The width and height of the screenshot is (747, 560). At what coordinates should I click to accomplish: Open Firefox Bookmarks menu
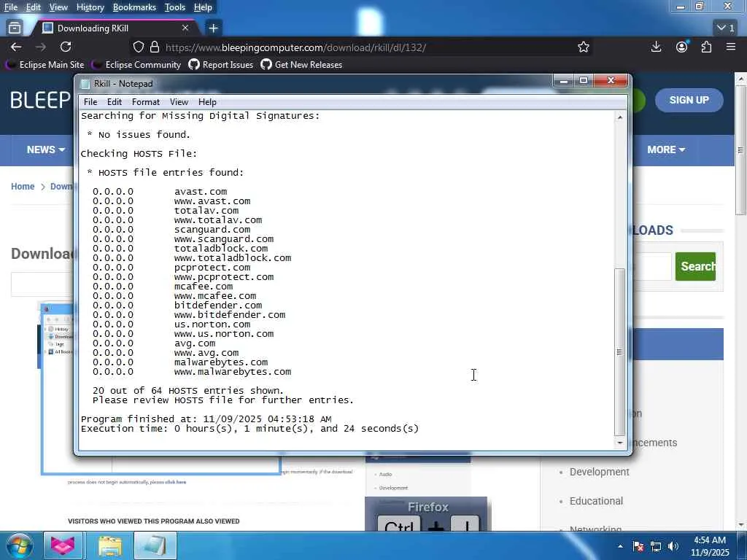click(134, 7)
